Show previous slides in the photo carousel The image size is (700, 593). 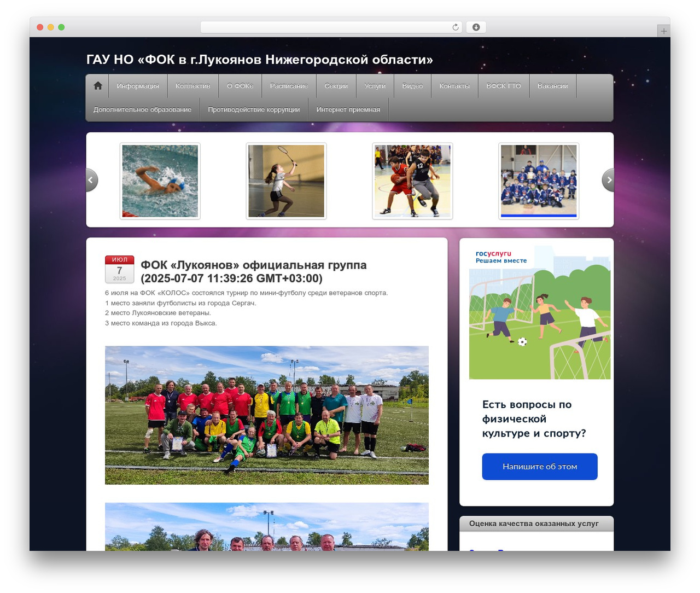(x=92, y=180)
